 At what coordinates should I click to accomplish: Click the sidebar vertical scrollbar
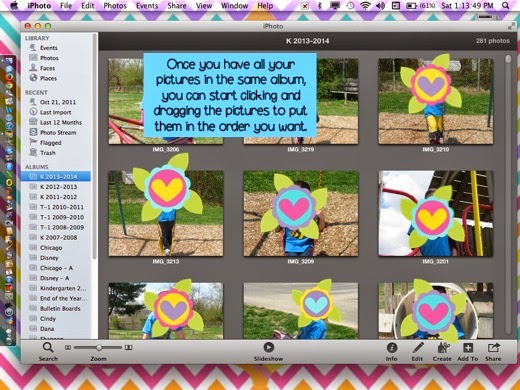95,147
